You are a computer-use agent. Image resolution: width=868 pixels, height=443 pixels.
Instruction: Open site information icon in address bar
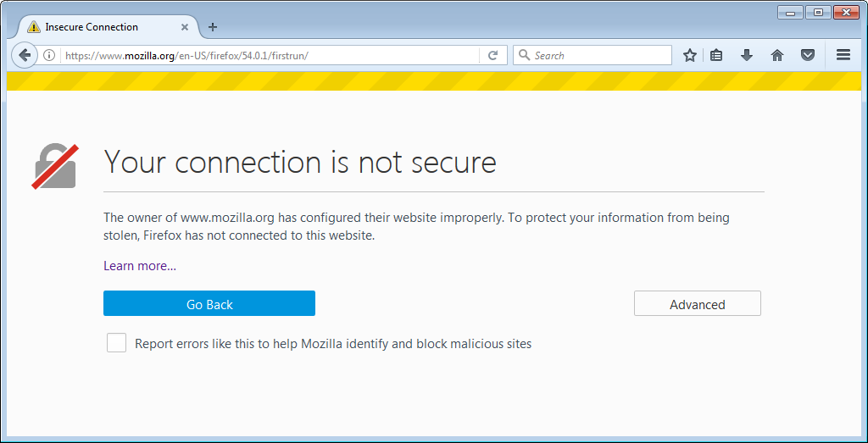point(49,56)
